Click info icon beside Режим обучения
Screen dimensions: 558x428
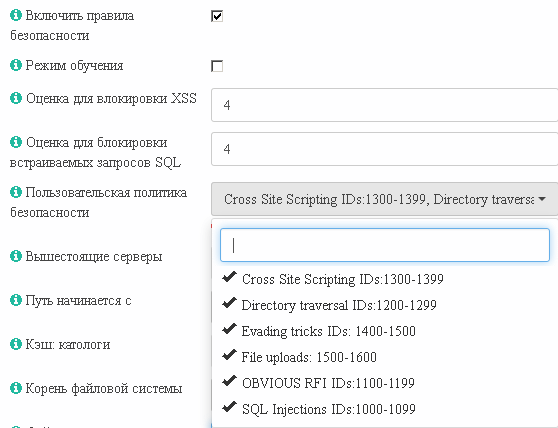[x=16, y=65]
